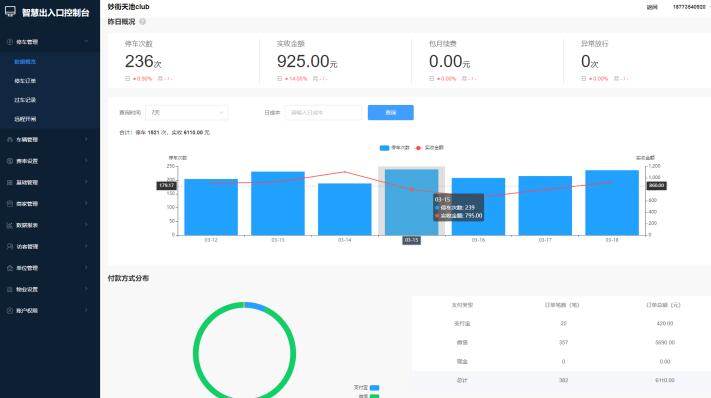Click the blue 03-15 bar in chart
711x398 pixels.
tap(411, 203)
